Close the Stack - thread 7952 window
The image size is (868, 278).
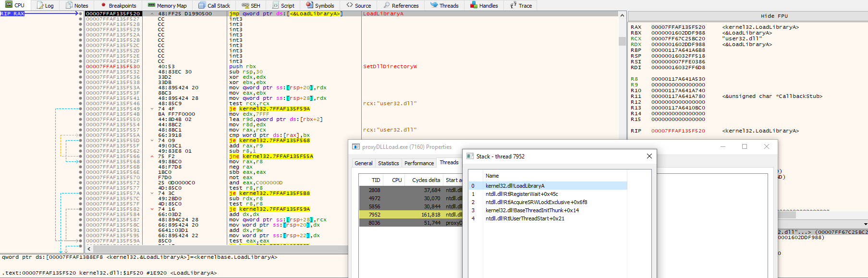click(649, 156)
